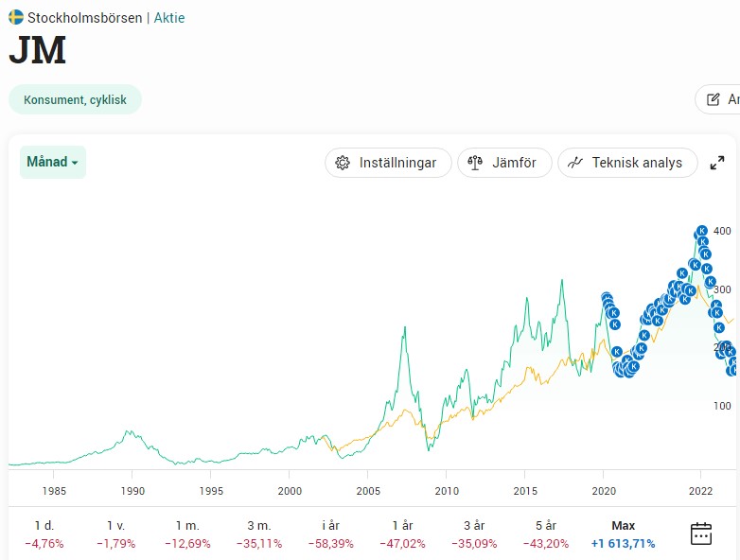
Task: Open the Månad interval dropdown
Action: click(52, 162)
